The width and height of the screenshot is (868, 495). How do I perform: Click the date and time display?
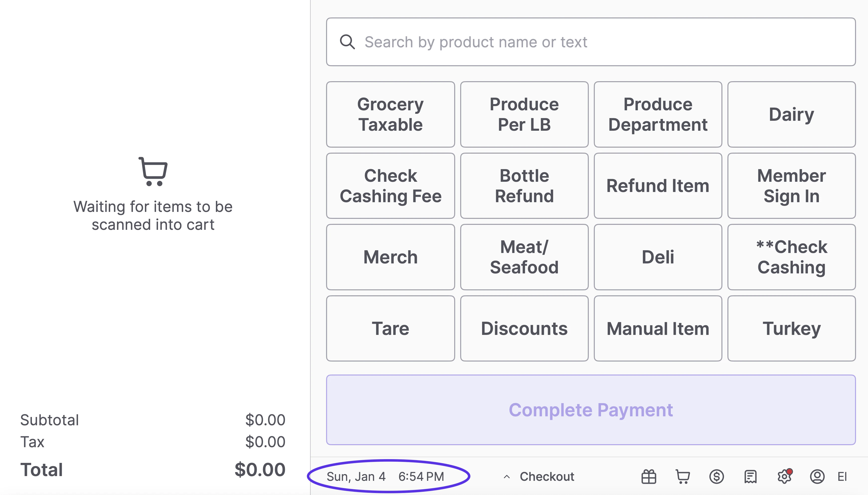tap(385, 477)
